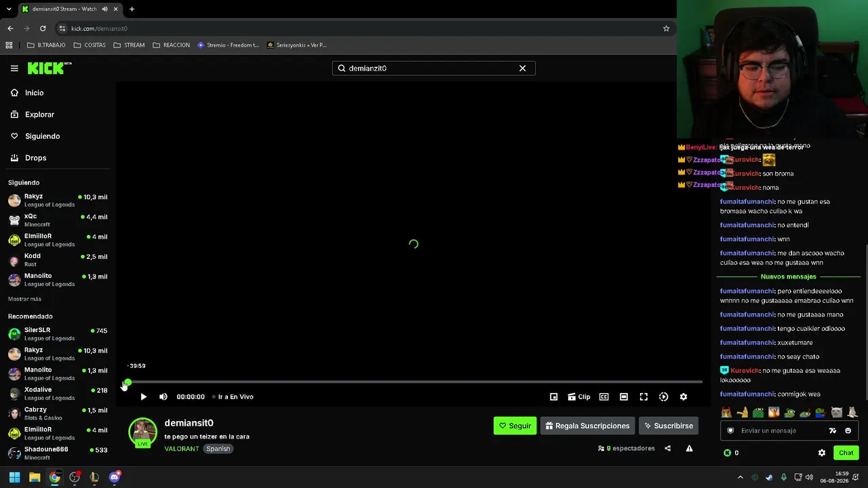Enable mini player mode

(554, 396)
